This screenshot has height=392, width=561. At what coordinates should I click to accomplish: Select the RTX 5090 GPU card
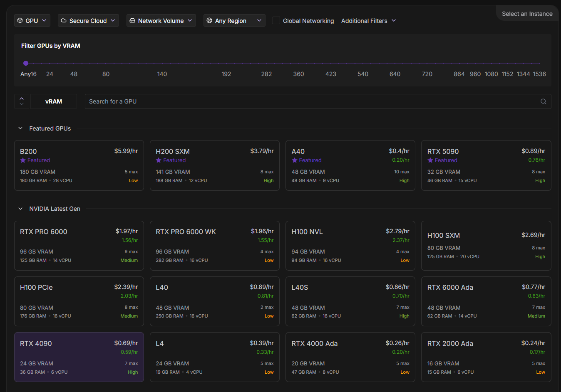pyautogui.click(x=486, y=165)
